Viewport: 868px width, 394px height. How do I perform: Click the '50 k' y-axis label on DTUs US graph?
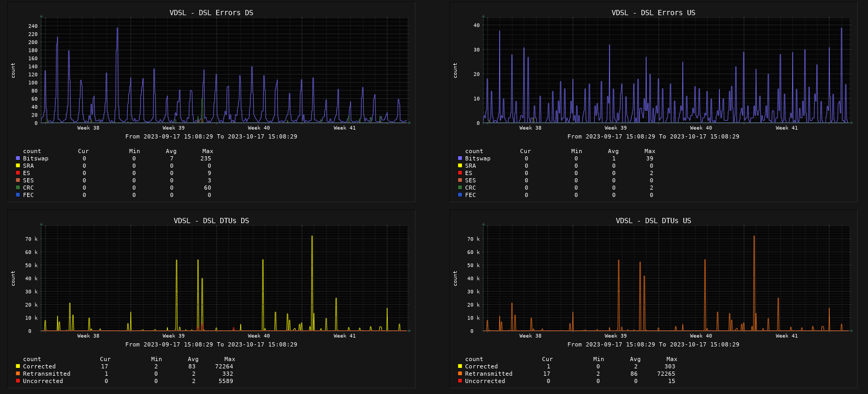(x=475, y=265)
